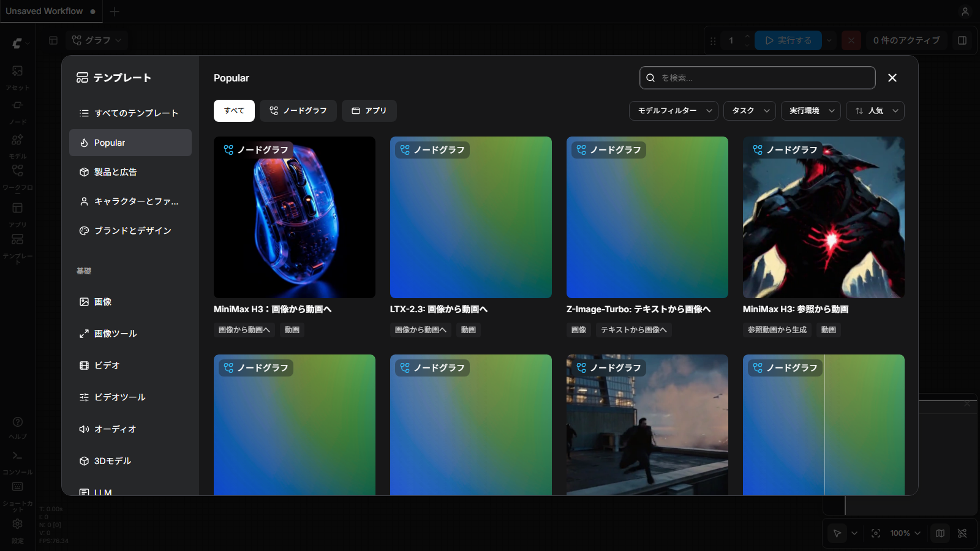Open the Shortcuts (ショートカット) keyboard icon in left sidebar
980x551 pixels.
coord(18,487)
